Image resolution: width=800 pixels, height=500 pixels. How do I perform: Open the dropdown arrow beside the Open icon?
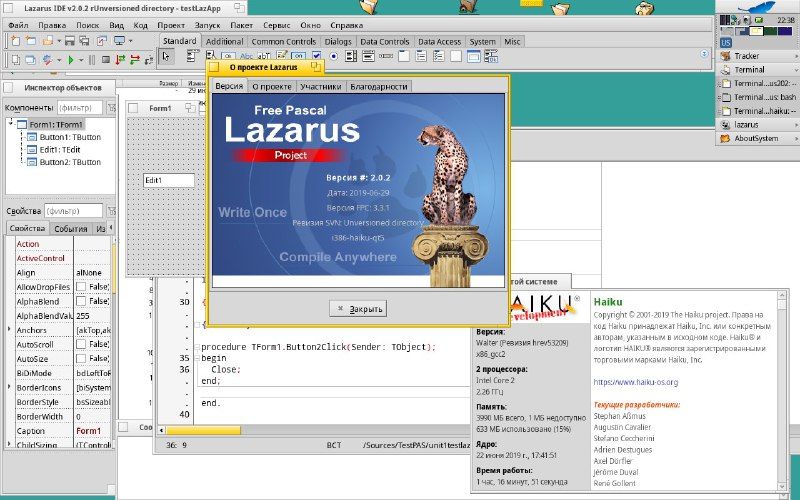(59, 41)
